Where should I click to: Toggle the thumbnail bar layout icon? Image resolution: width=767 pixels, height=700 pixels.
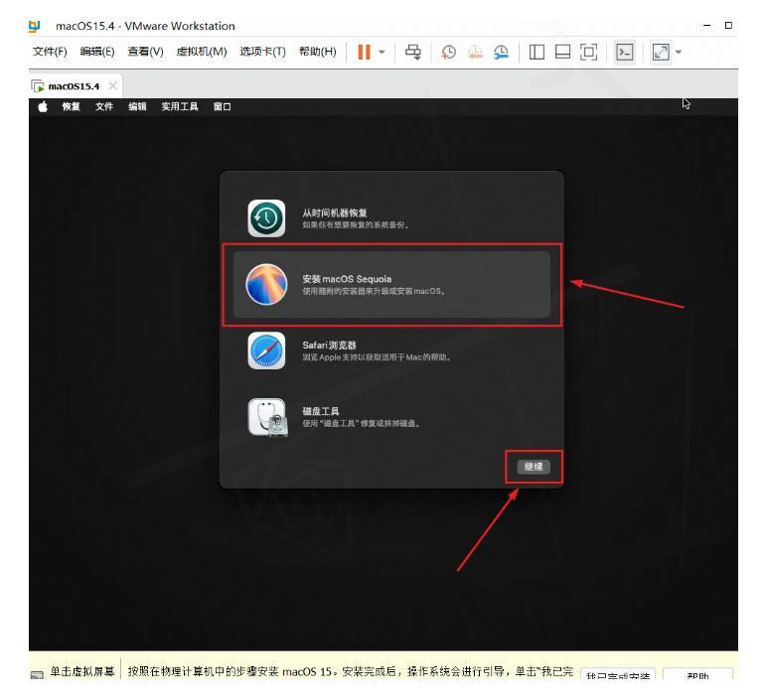(562, 52)
